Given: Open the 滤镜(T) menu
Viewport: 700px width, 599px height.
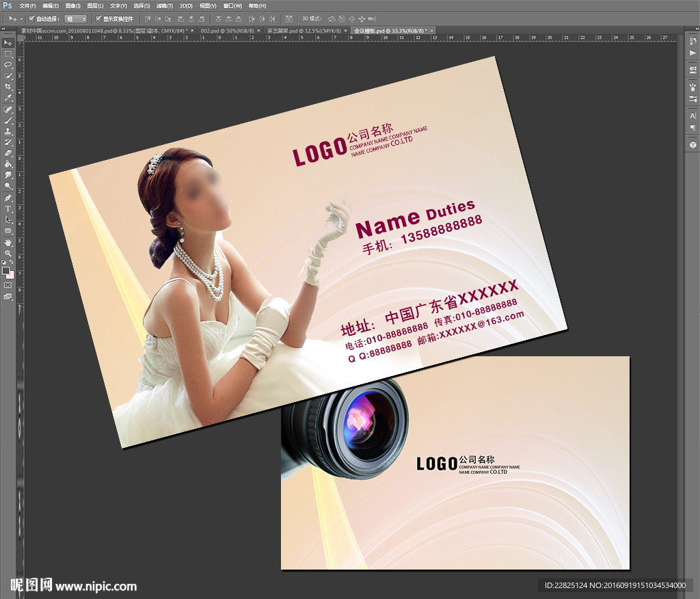Looking at the screenshot, I should coord(164,5).
